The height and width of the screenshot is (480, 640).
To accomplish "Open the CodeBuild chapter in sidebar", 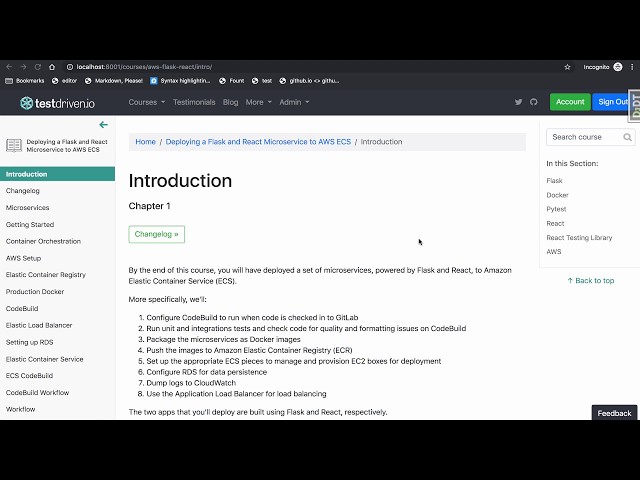I will click(x=22, y=309).
